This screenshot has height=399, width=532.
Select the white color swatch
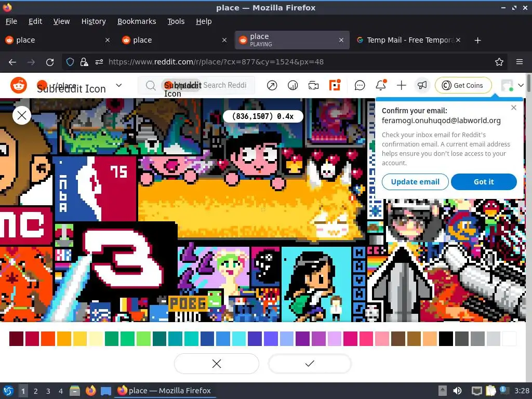point(509,339)
